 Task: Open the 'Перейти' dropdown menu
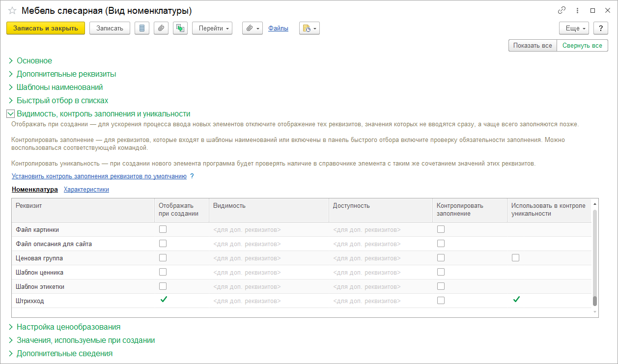coord(212,28)
